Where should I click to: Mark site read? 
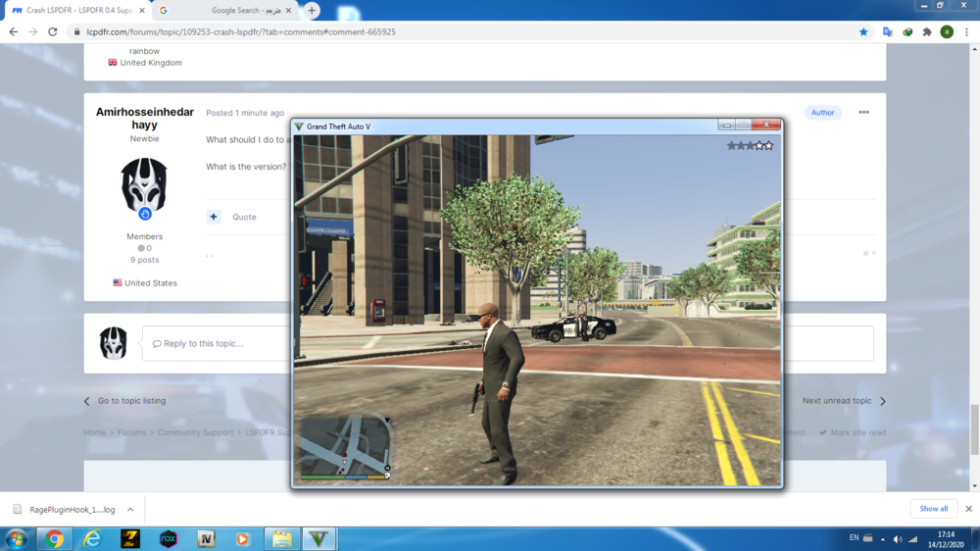(853, 432)
